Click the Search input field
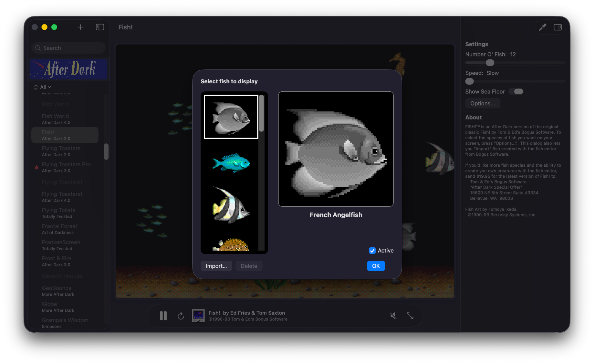The image size is (594, 364). coord(68,48)
